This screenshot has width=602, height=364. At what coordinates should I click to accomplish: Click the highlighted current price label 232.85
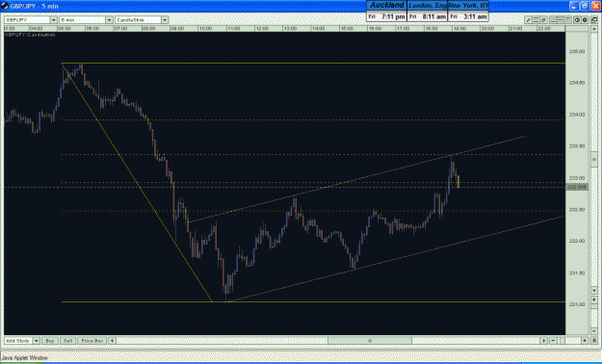tap(577, 187)
